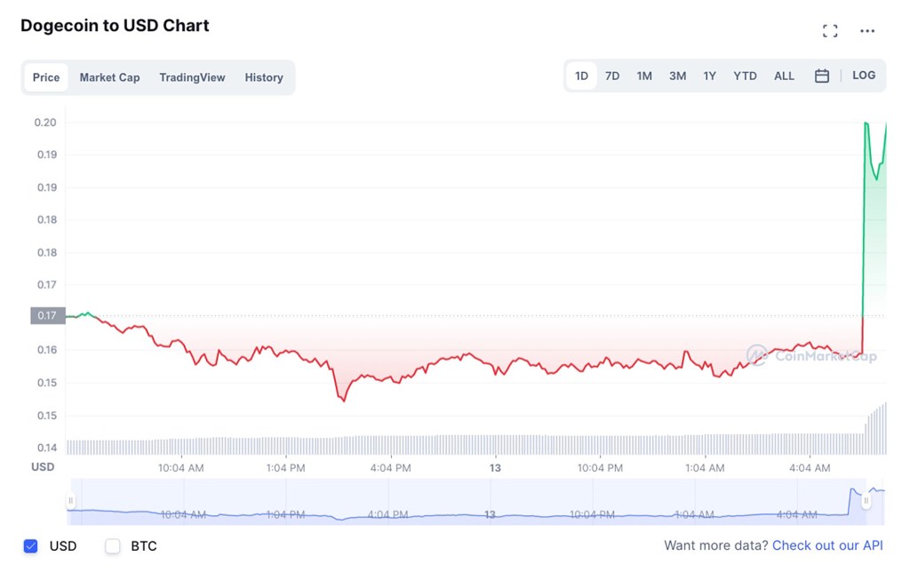Show ALL time price history

click(x=784, y=76)
